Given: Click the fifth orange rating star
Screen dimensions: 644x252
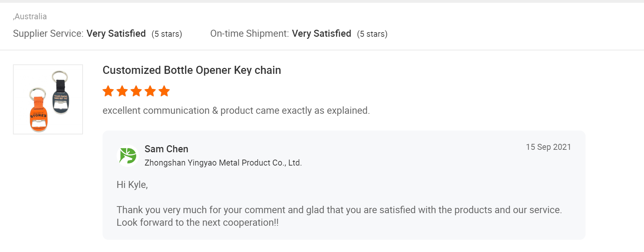Looking at the screenshot, I should (164, 91).
